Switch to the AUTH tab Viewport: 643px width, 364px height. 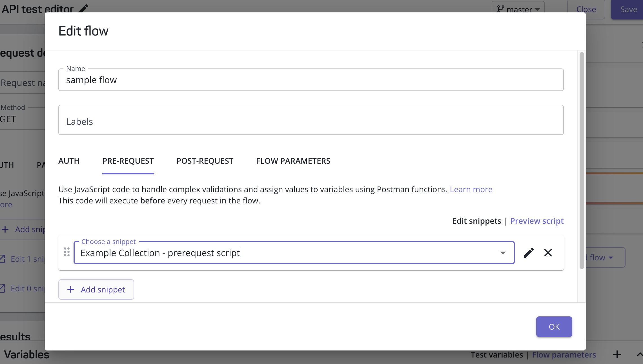point(69,161)
